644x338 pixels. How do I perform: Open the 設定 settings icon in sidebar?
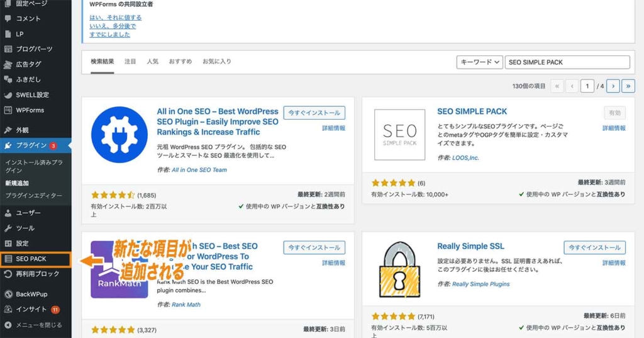point(8,244)
